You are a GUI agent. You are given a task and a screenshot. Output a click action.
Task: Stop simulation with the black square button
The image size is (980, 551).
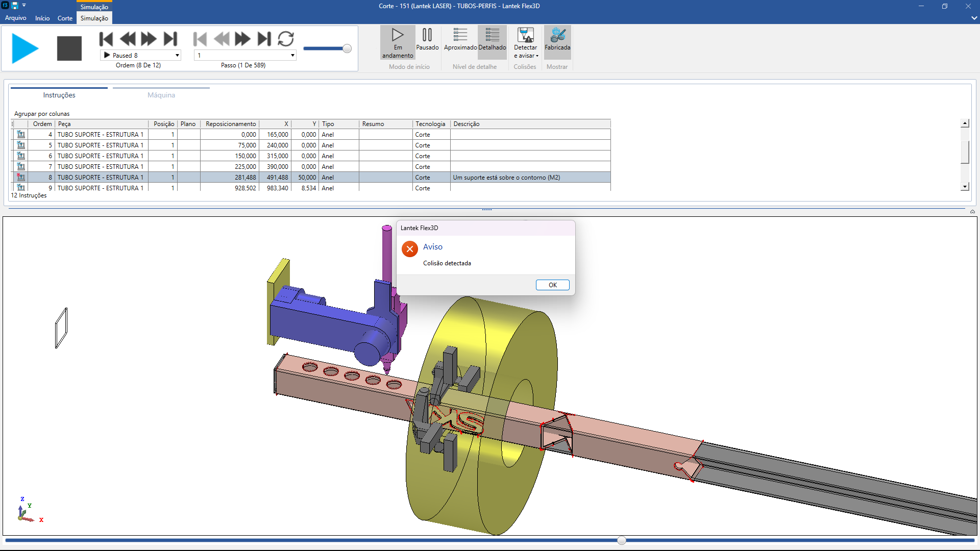point(69,48)
